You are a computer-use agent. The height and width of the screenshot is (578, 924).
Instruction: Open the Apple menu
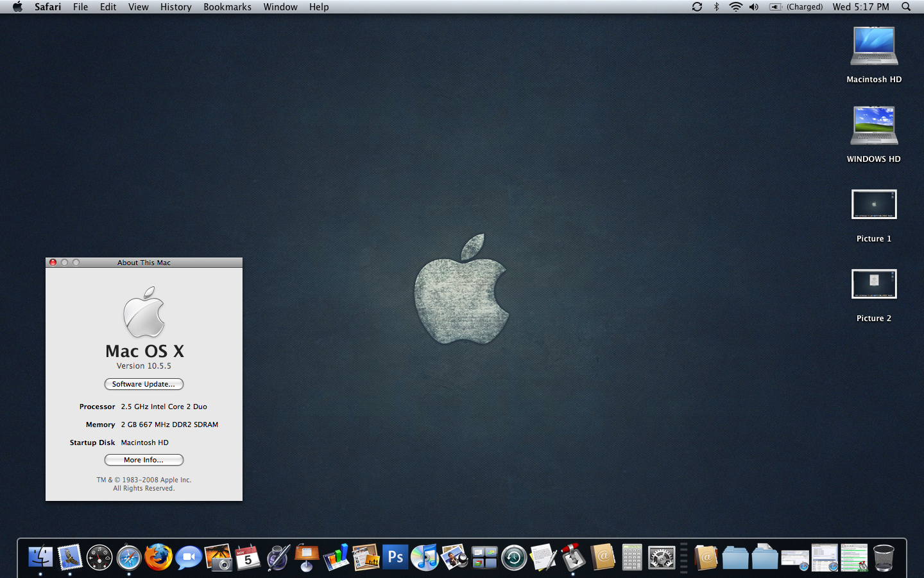(17, 7)
